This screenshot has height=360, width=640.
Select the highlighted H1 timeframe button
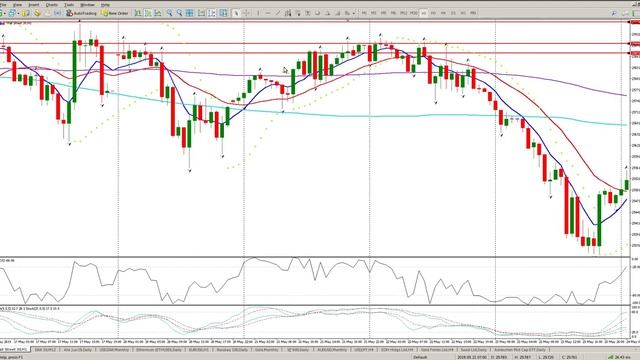424,13
